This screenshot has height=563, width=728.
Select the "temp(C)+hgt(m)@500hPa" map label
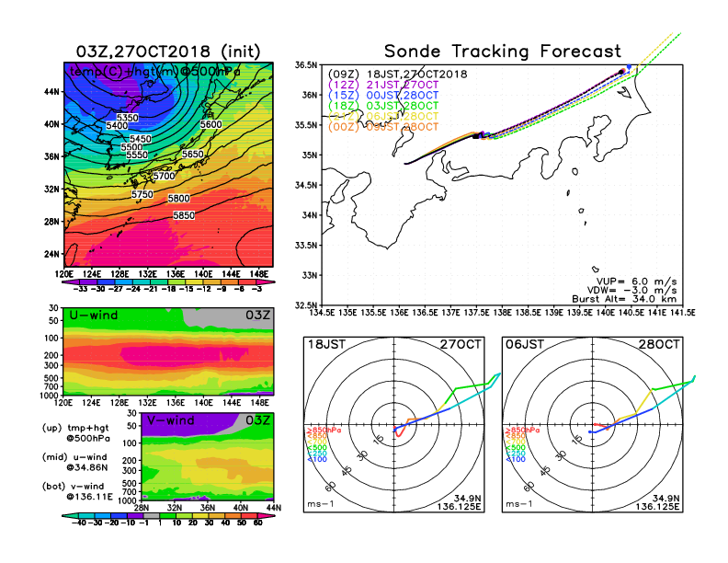coord(155,72)
